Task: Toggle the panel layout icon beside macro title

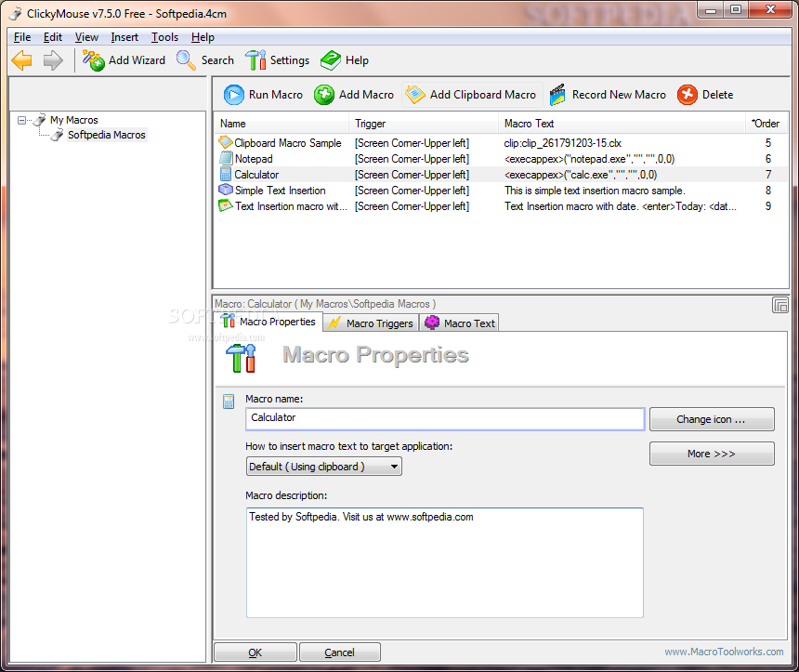Action: pyautogui.click(x=779, y=305)
